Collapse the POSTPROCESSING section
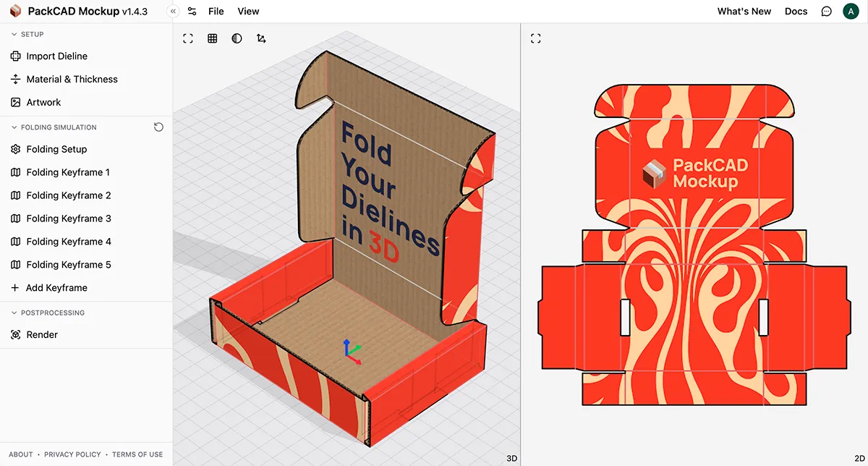 (48, 313)
